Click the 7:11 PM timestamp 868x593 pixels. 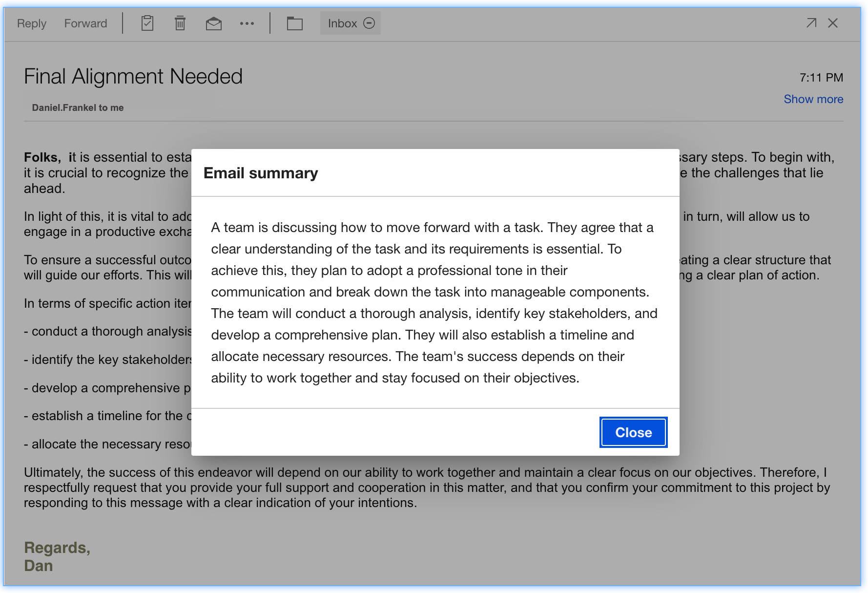click(821, 77)
